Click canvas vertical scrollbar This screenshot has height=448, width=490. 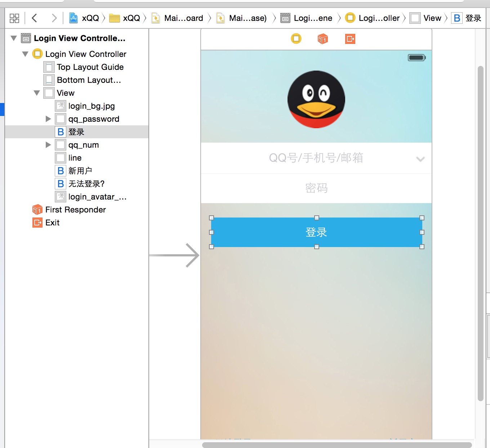(x=480, y=233)
